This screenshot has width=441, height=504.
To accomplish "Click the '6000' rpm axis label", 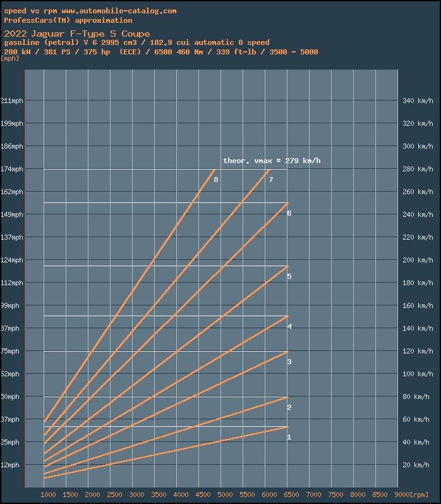I will coord(270,495).
